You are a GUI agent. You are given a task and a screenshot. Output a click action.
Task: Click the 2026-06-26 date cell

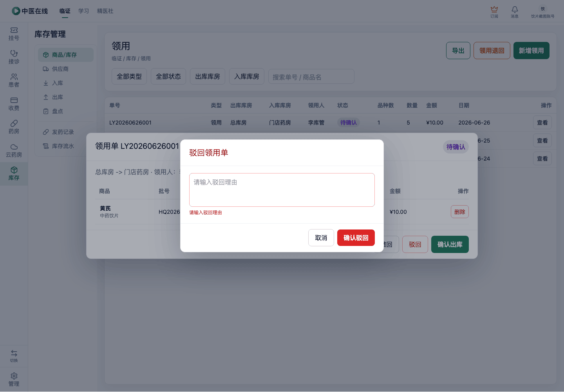474,123
